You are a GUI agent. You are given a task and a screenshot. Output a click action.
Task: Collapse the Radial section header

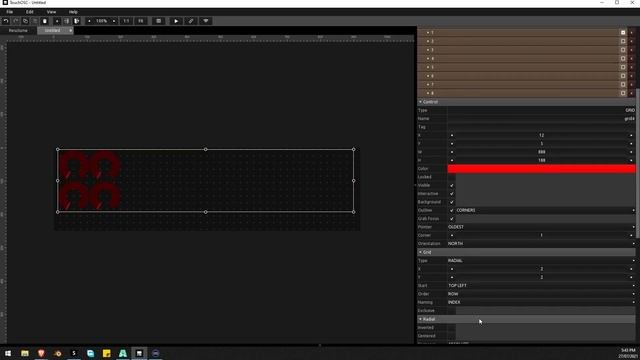pos(527,319)
